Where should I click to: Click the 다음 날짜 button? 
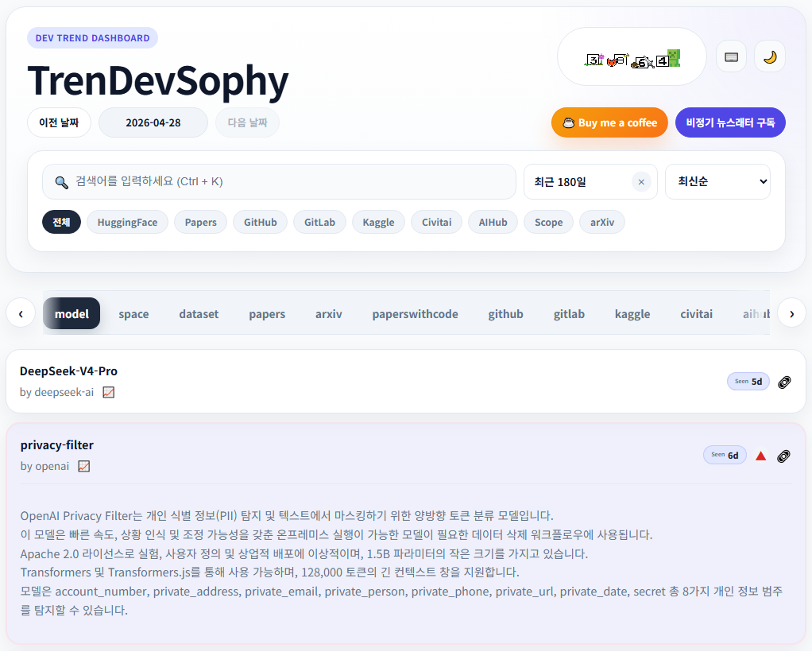tap(248, 122)
